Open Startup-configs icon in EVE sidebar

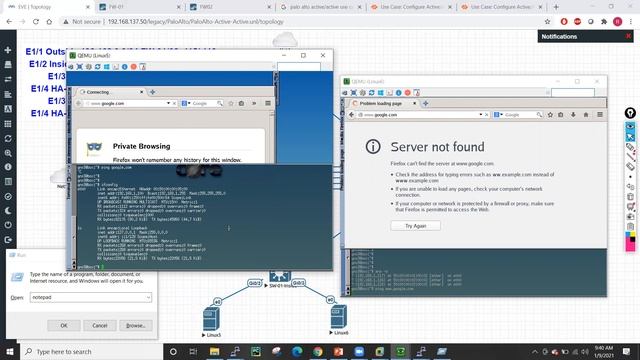coord(8,94)
